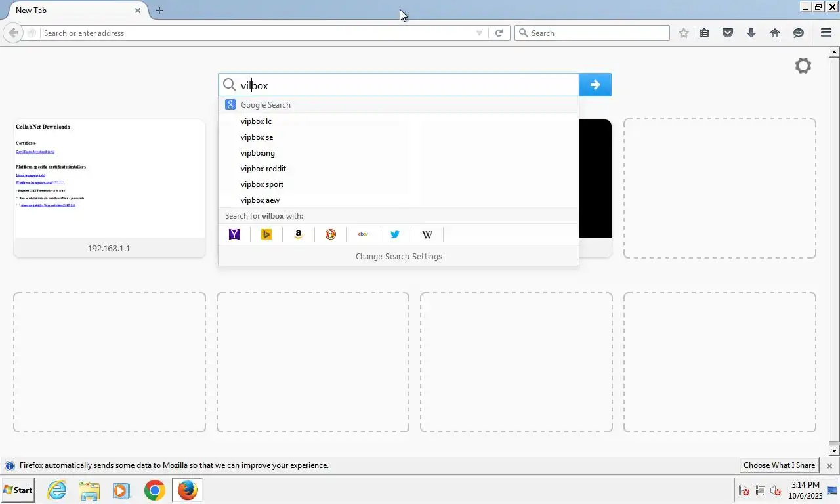Choose suggestion vipbox lc
The height and width of the screenshot is (504, 840).
tap(398, 121)
